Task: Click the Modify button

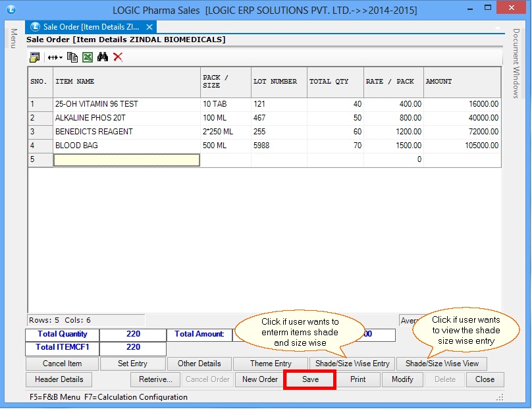Action: (x=402, y=379)
